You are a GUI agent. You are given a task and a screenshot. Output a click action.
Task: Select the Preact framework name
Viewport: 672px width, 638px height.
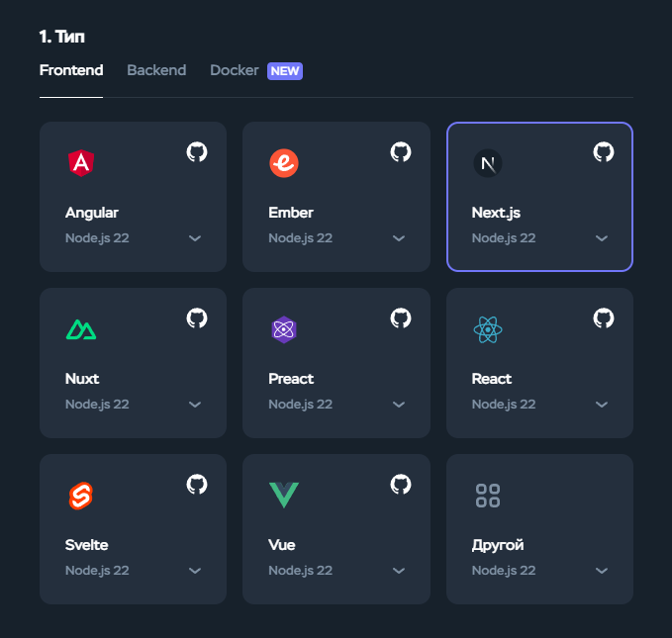[x=291, y=379]
